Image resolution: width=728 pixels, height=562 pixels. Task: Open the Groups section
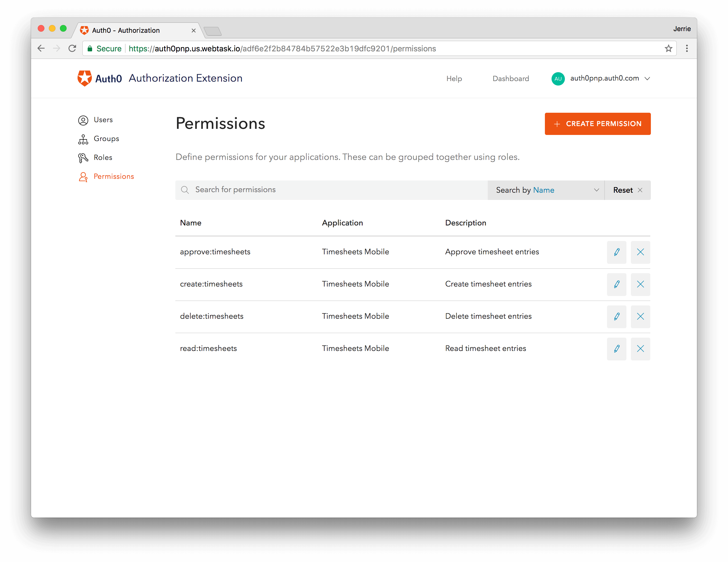[106, 139]
